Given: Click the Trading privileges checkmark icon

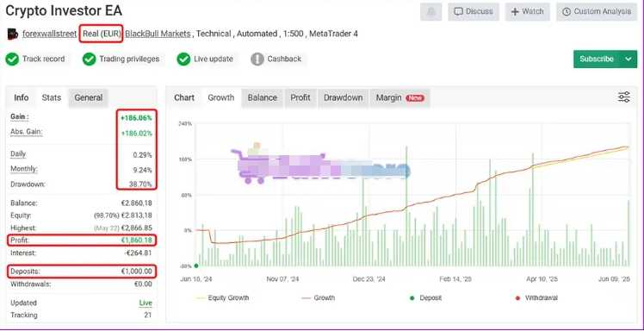Looking at the screenshot, I should (x=90, y=59).
